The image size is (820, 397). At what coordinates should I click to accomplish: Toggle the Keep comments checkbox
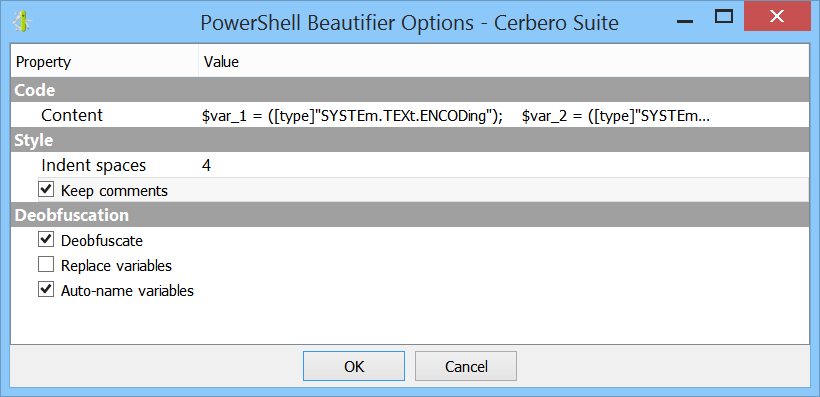[46, 190]
